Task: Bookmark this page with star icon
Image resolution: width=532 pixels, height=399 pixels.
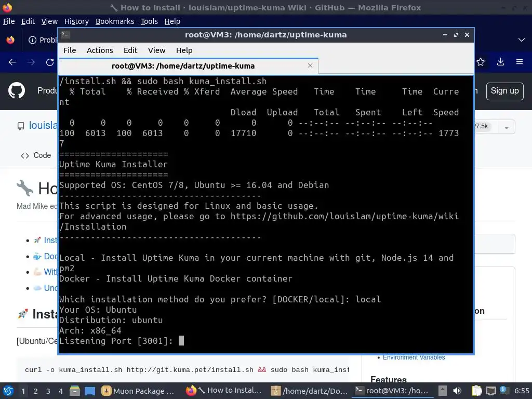Action: pyautogui.click(x=481, y=62)
